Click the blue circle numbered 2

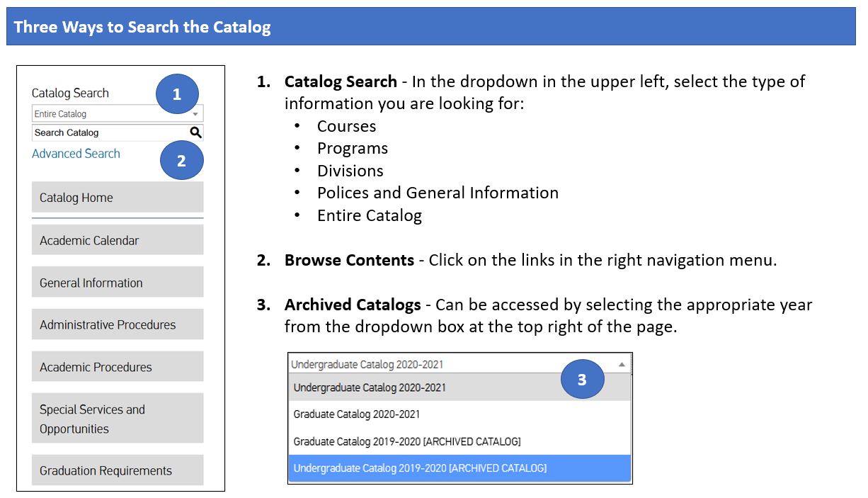click(x=181, y=161)
